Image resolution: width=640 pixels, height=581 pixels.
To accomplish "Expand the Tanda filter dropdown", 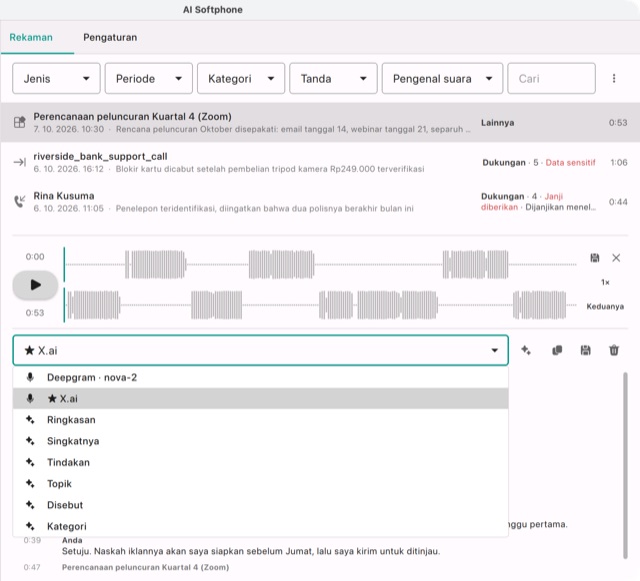I will 333,78.
